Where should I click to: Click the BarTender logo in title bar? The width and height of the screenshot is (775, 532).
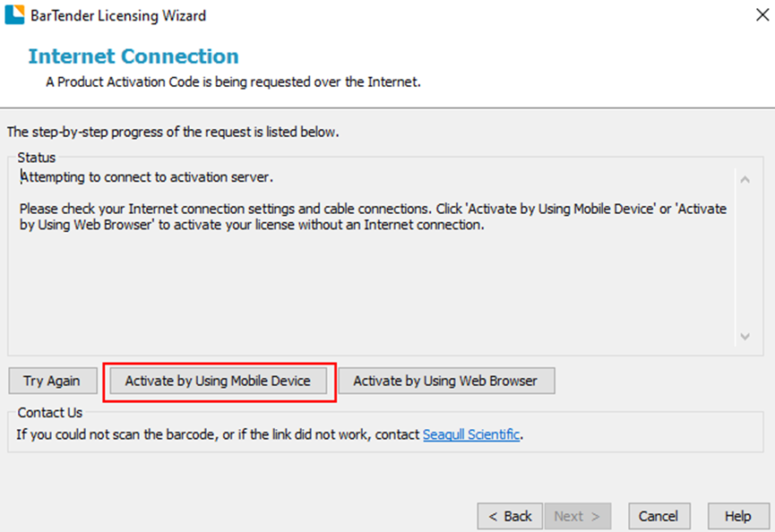15,15
